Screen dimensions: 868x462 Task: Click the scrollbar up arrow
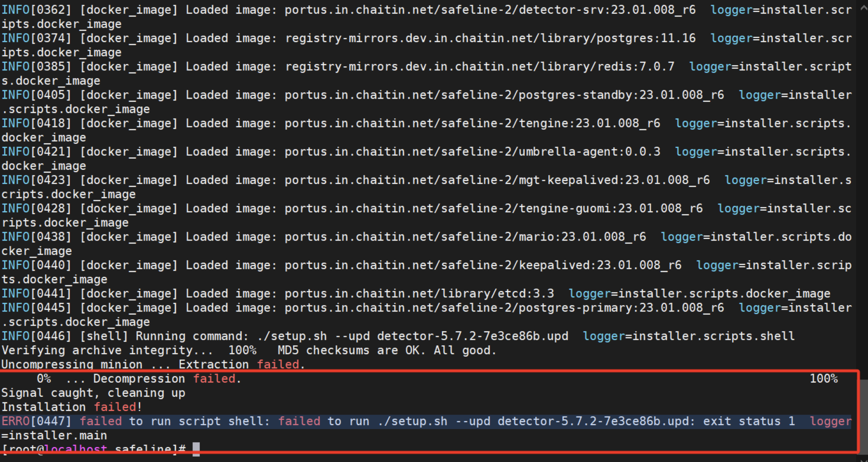pos(864,8)
